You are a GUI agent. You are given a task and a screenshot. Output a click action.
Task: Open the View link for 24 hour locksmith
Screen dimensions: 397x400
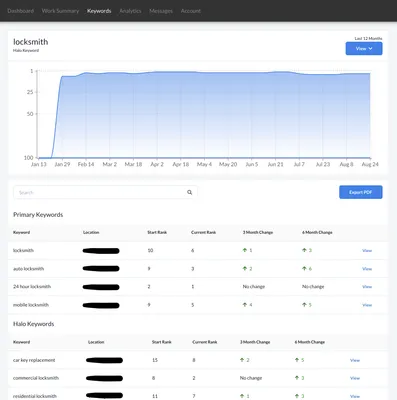[367, 287]
